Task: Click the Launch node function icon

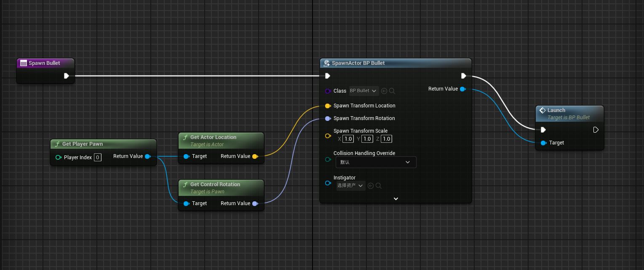Action: [x=542, y=110]
